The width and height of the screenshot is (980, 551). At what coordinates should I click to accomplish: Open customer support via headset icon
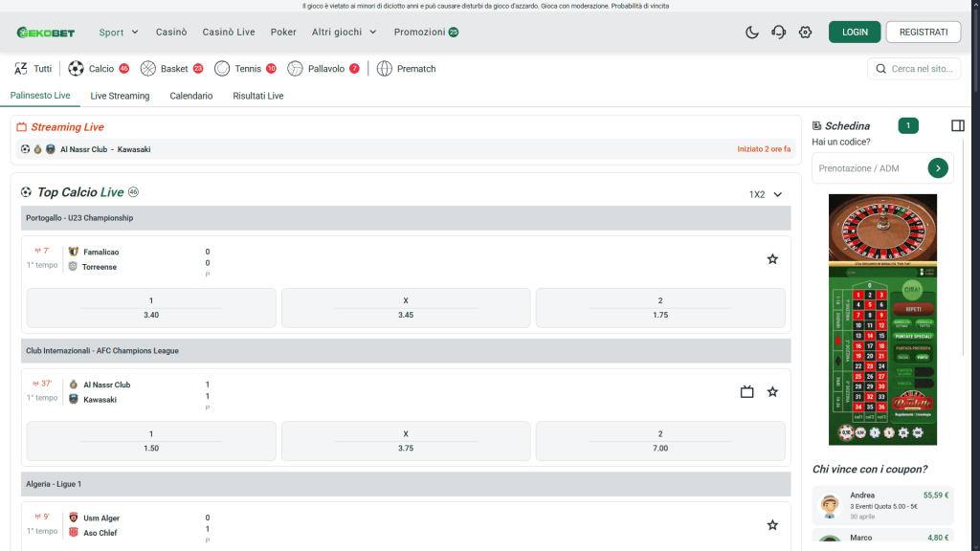[x=778, y=32]
